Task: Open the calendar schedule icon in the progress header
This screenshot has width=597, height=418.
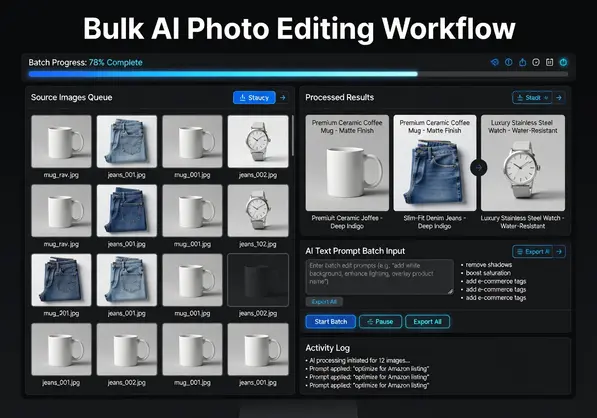Action: [x=549, y=62]
